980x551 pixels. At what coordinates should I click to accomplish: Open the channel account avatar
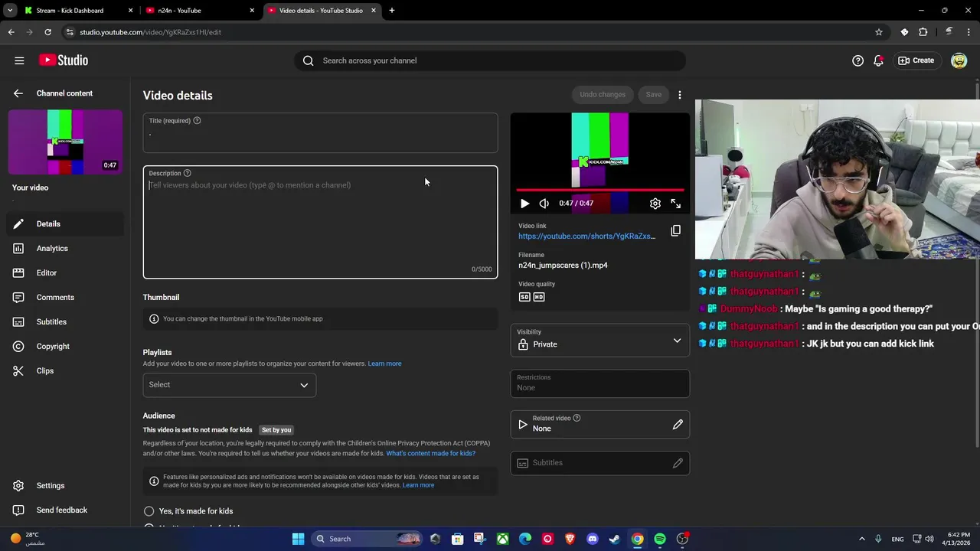pyautogui.click(x=959, y=60)
